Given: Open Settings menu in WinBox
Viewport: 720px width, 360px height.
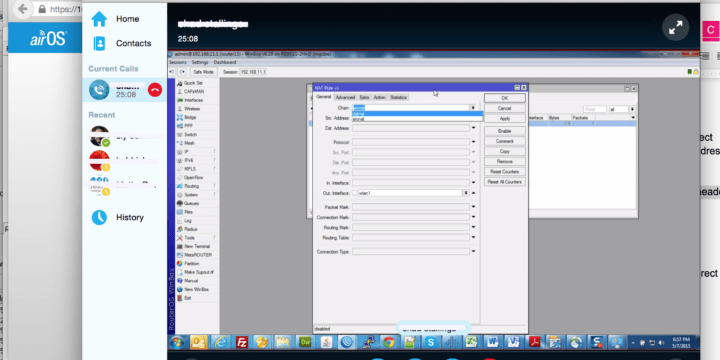Looking at the screenshot, I should pos(200,62).
